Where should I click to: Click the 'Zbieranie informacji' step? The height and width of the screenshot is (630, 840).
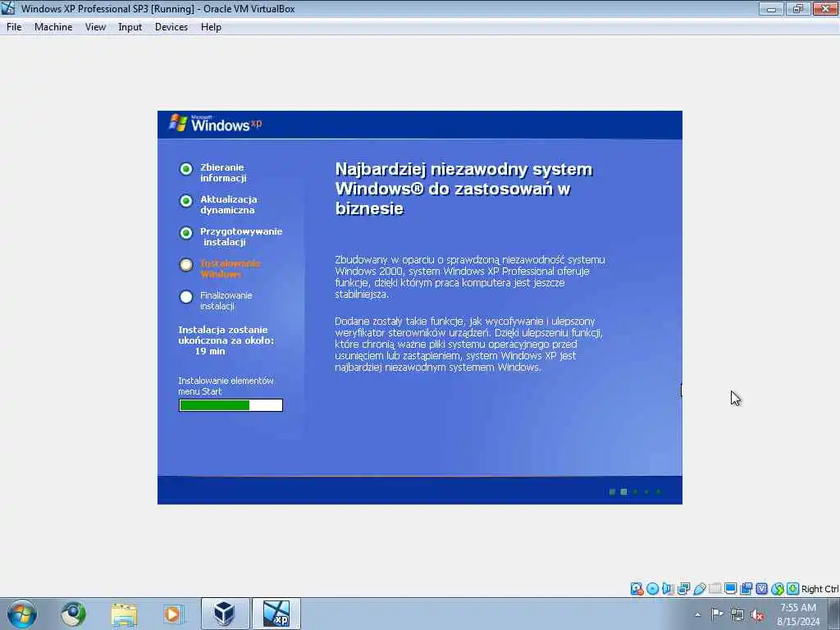[223, 172]
